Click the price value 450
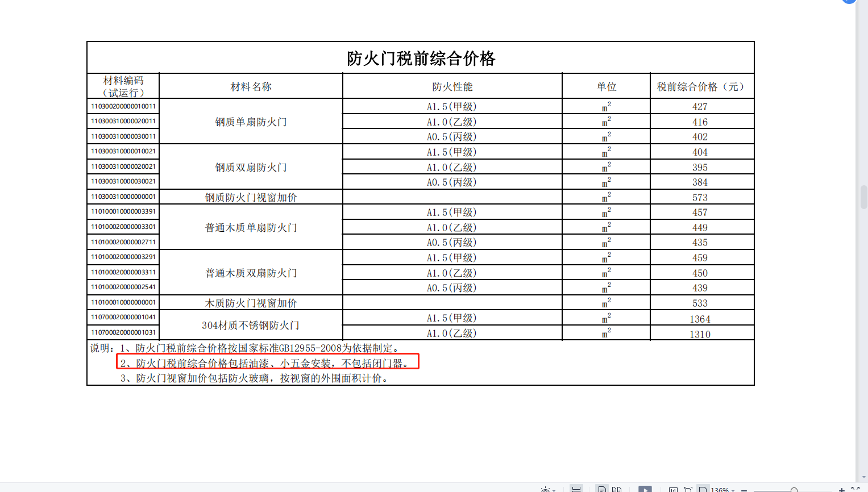 pyautogui.click(x=700, y=273)
